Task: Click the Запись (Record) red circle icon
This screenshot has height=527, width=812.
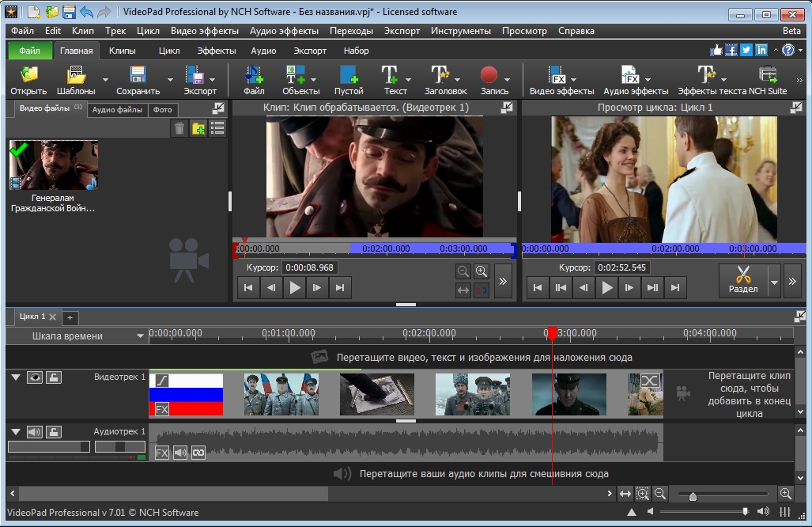Action: pos(489,76)
